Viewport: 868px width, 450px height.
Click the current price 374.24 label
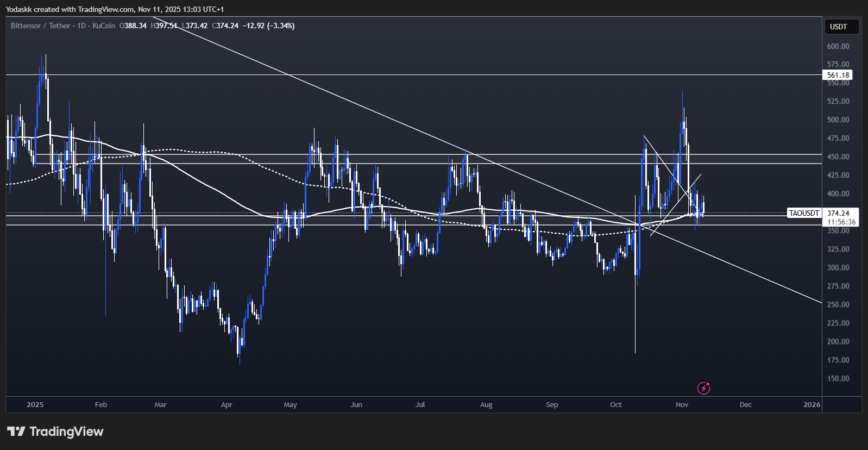(839, 213)
